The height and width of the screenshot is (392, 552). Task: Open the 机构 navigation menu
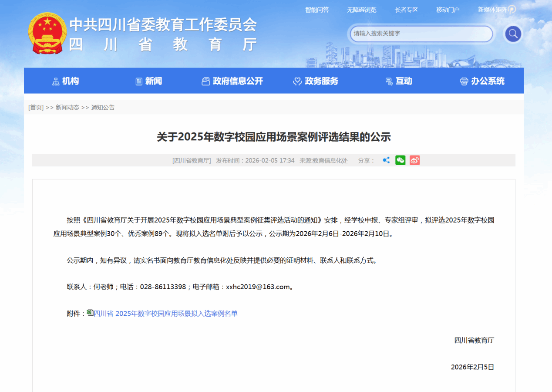(x=66, y=81)
